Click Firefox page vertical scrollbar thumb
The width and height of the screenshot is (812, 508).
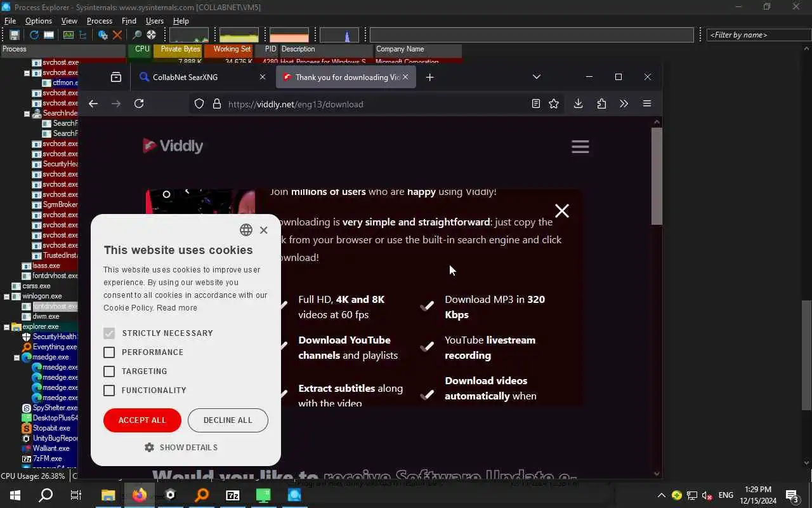(x=657, y=176)
